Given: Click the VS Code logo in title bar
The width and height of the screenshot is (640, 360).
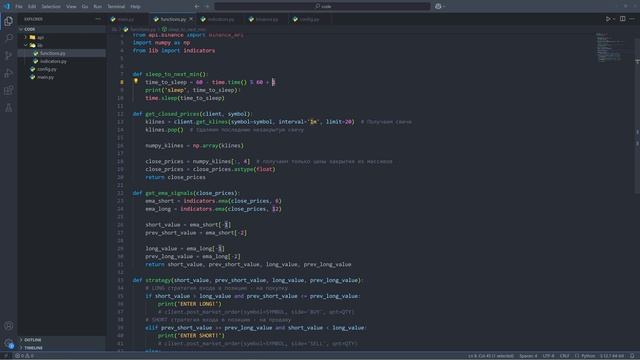Looking at the screenshot, I should point(7,6).
